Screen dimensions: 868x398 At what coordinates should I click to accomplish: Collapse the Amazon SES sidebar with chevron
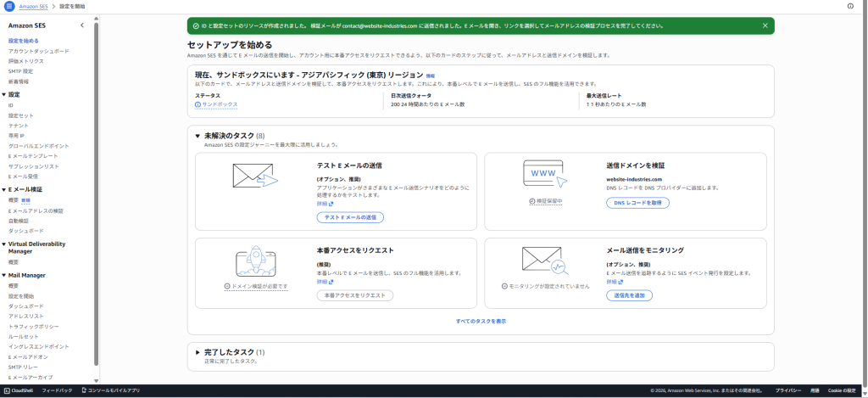coord(82,25)
